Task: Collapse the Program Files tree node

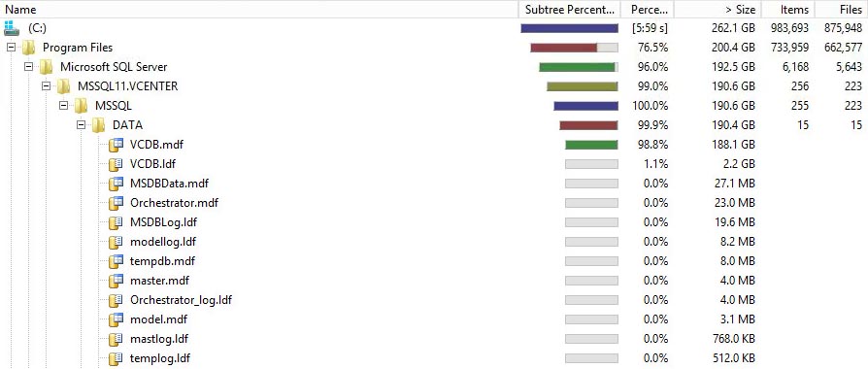Action: coord(11,48)
